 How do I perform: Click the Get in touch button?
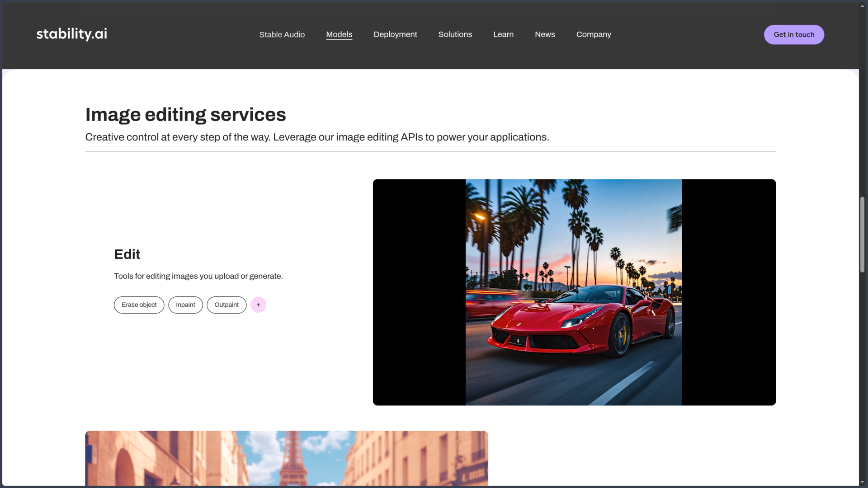point(794,35)
